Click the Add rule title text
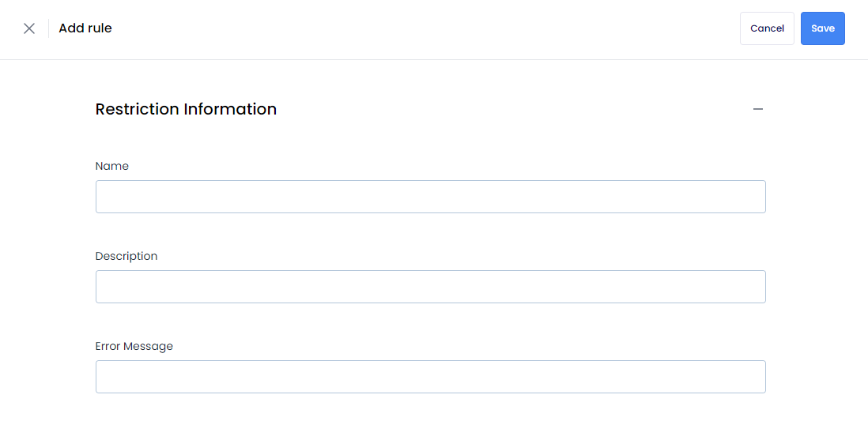Image resolution: width=868 pixels, height=421 pixels. pos(85,28)
